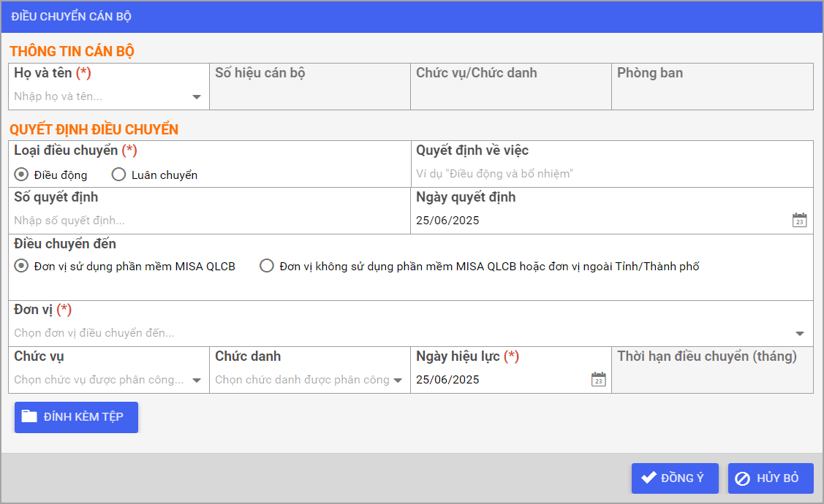Open the Chức vụ dropdown list

pos(196,380)
